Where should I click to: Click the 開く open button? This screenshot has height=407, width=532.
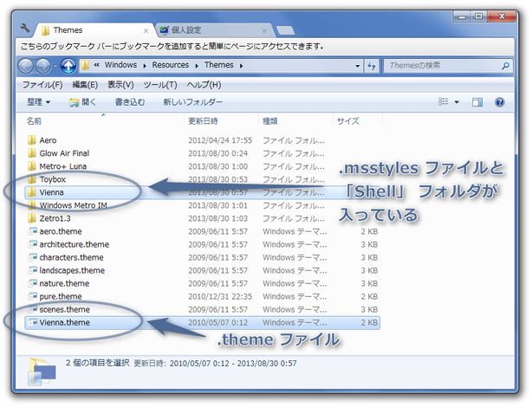tap(82, 102)
